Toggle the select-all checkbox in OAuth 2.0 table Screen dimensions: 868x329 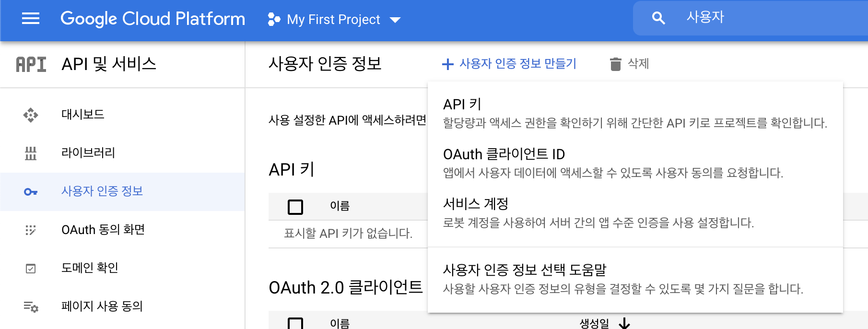pyautogui.click(x=295, y=323)
